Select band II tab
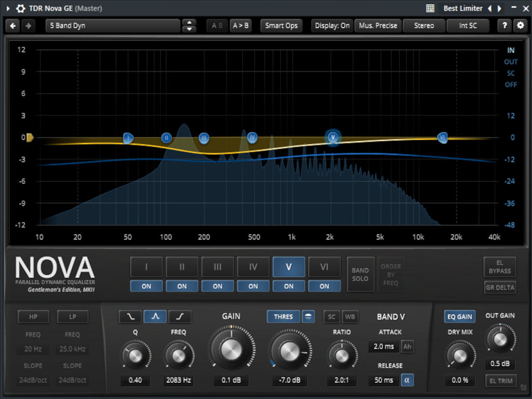 182,267
